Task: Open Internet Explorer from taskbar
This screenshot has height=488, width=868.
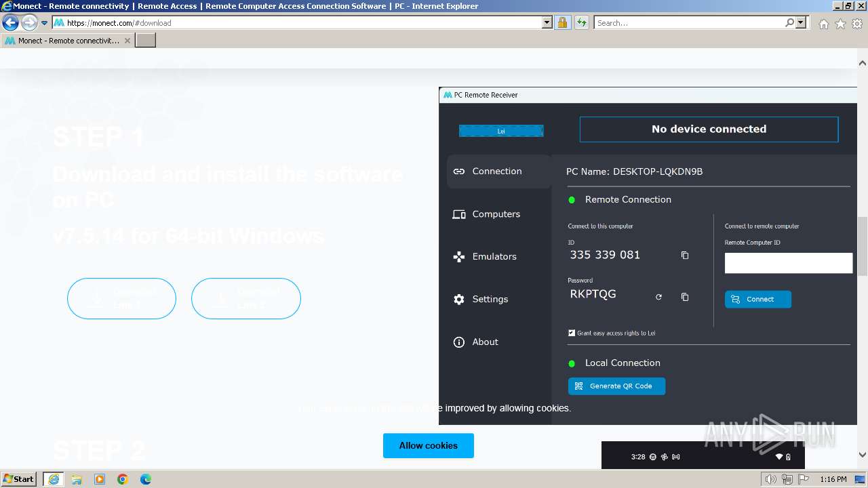Action: (54, 479)
